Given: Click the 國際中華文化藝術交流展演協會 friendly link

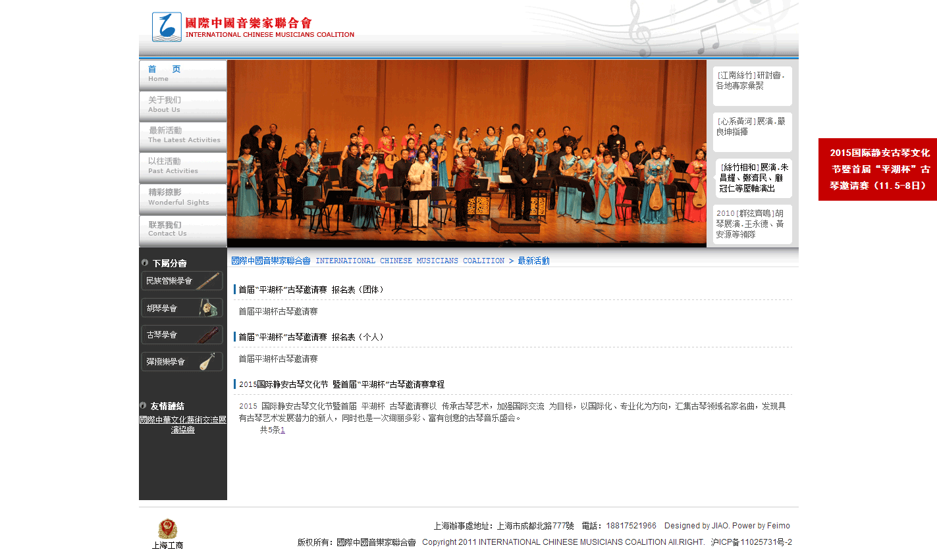Looking at the screenshot, I should [x=182, y=424].
